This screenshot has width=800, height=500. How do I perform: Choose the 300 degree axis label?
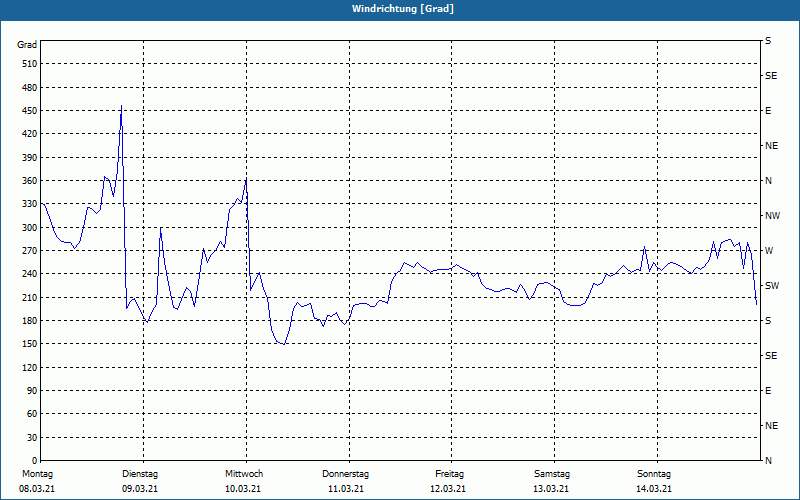click(29, 227)
